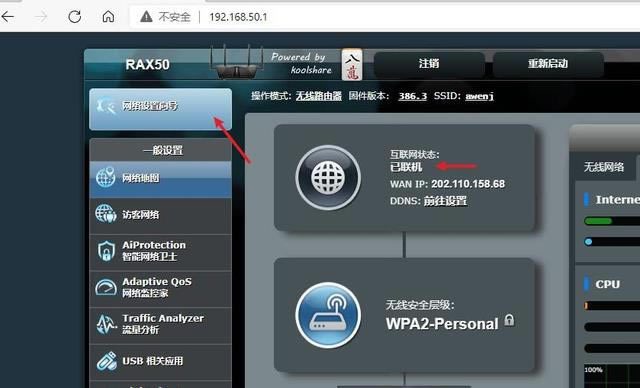Switch to the 无线网络 tab

point(604,167)
